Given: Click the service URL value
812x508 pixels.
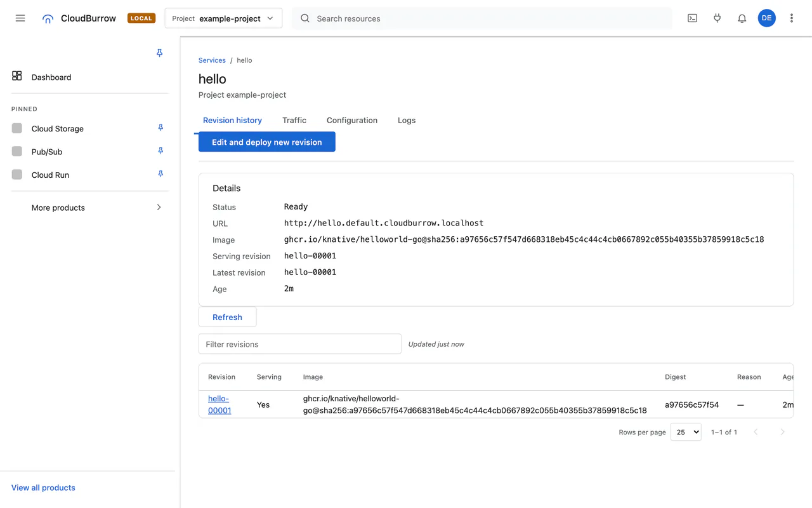Looking at the screenshot, I should tap(384, 223).
